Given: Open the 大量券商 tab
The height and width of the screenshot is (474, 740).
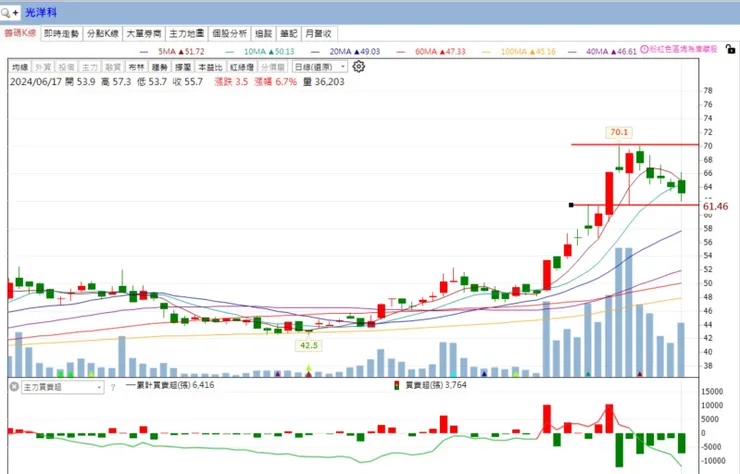Looking at the screenshot, I should pyautogui.click(x=144, y=34).
